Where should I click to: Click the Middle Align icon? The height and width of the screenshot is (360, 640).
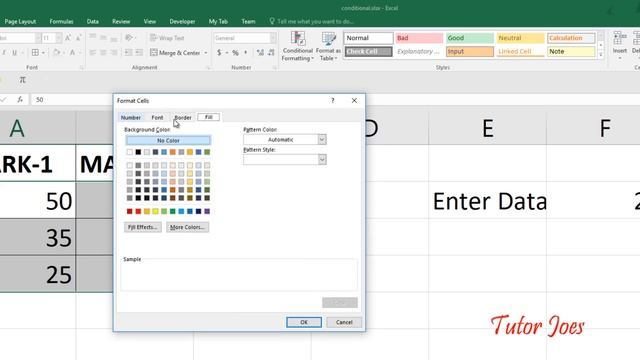tap(103, 38)
